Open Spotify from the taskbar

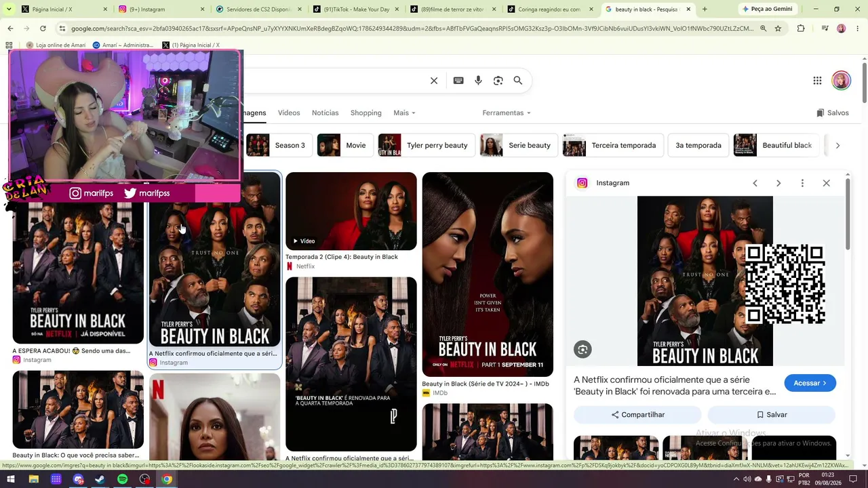(x=122, y=479)
